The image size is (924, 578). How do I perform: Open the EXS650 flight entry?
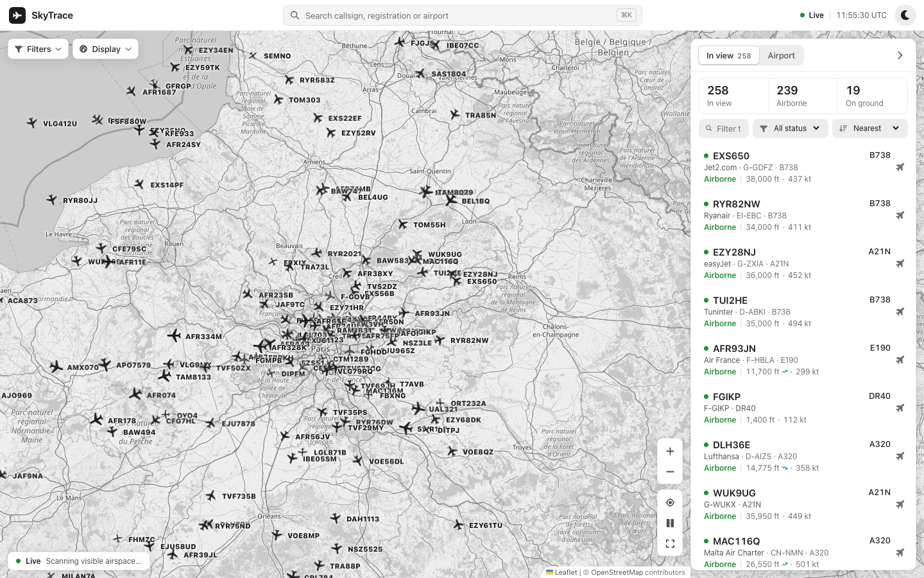[x=803, y=168]
